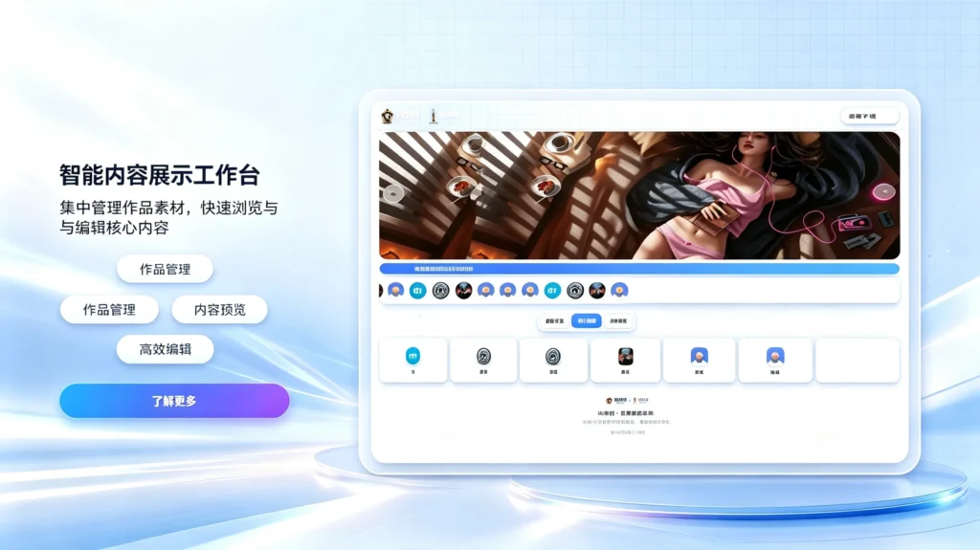Screen dimensions: 980x550
Task: Open the second blue person card
Action: point(775,360)
